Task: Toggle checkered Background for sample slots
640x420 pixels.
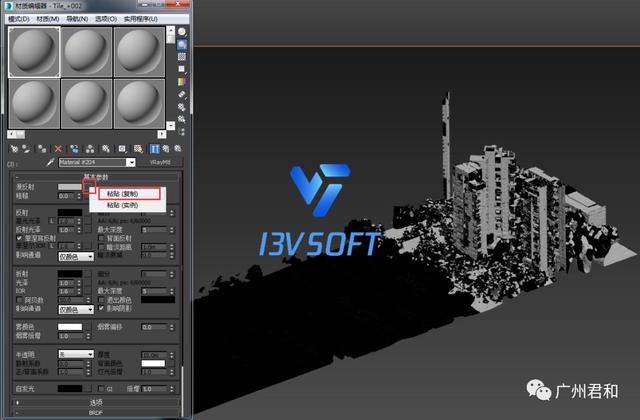Action: 182,57
